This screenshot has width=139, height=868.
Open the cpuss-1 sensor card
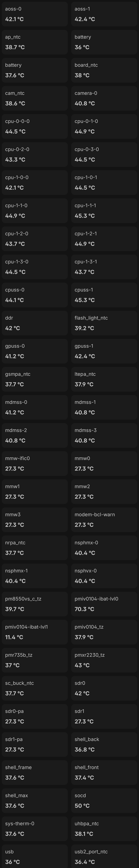(104, 295)
